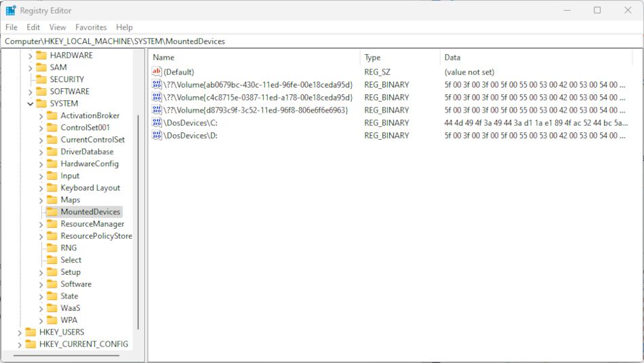Viewport: 644px width, 363px height.
Task: Open the View menu
Action: 58,27
